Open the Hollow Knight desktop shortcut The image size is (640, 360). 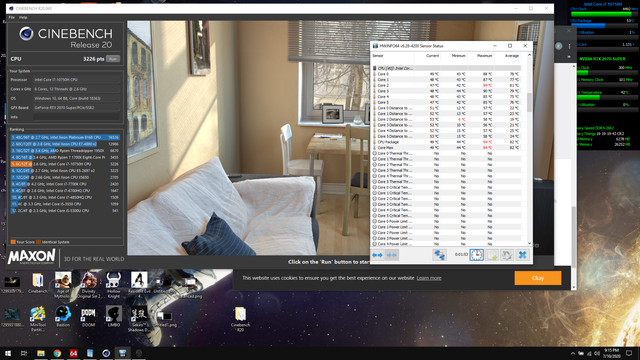113,284
